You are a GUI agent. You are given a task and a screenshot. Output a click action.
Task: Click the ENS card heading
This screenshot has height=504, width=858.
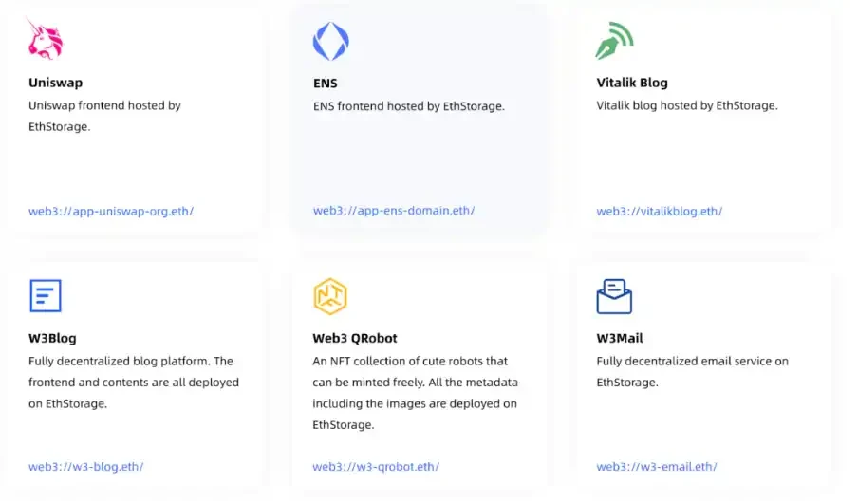(x=325, y=84)
